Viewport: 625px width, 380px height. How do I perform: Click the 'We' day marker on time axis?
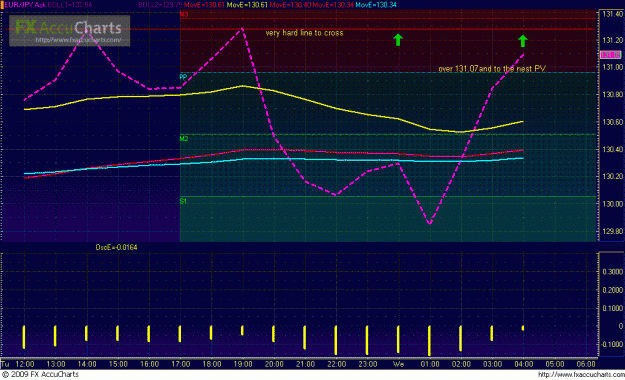coord(399,364)
